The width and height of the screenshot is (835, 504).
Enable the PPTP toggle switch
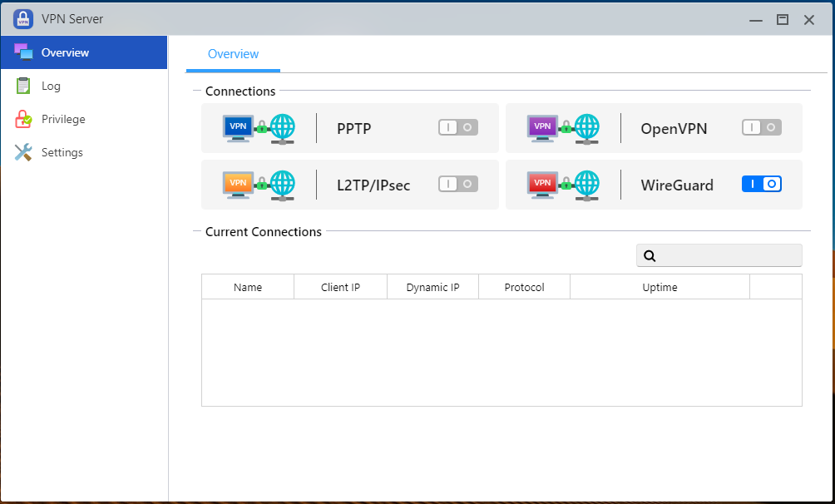(x=458, y=127)
